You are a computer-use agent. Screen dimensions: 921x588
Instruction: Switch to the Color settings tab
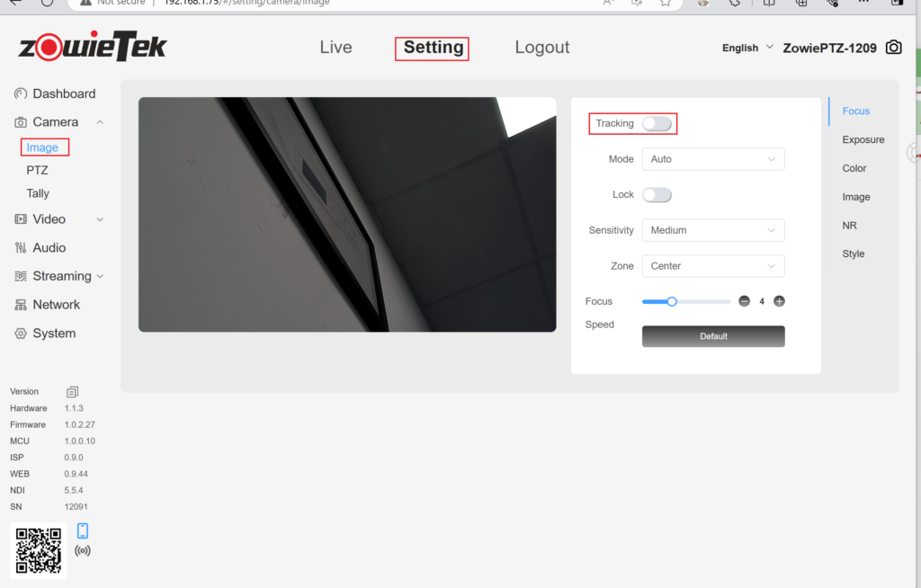coord(854,168)
